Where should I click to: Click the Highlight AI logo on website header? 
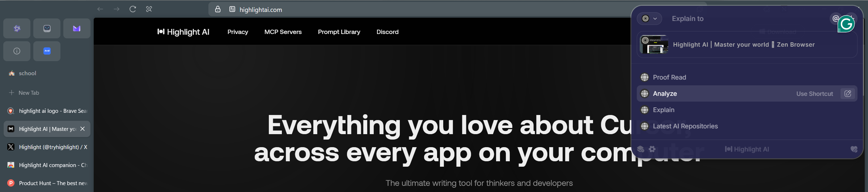[183, 32]
